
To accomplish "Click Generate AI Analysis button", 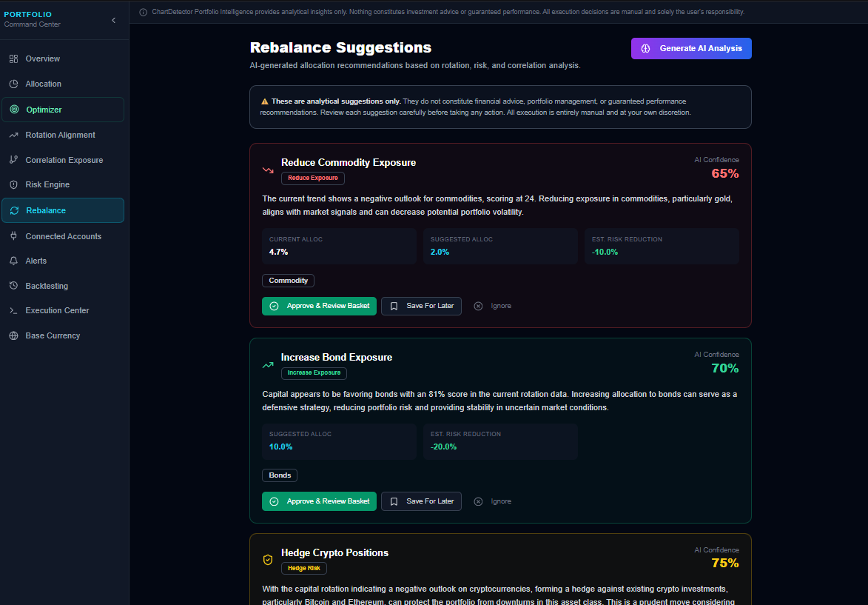I will (691, 48).
